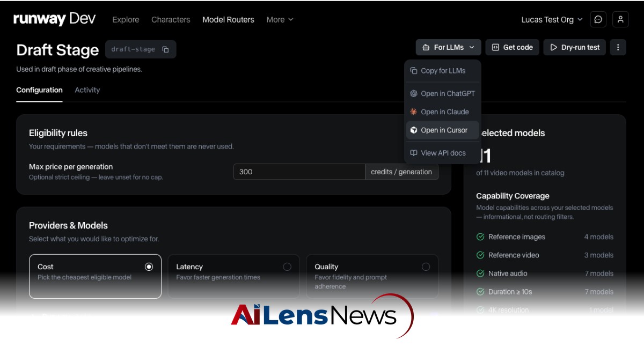Click the Max price per generation label
Image resolution: width=644 pixels, height=362 pixels.
coord(71,167)
